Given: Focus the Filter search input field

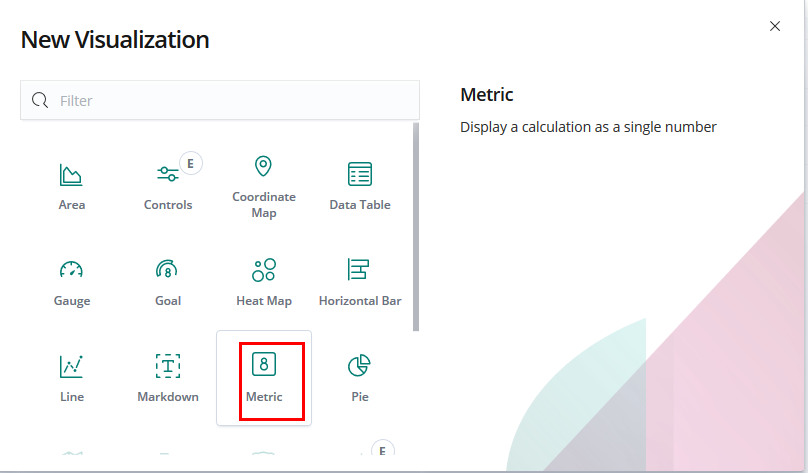Looking at the screenshot, I should [x=220, y=100].
